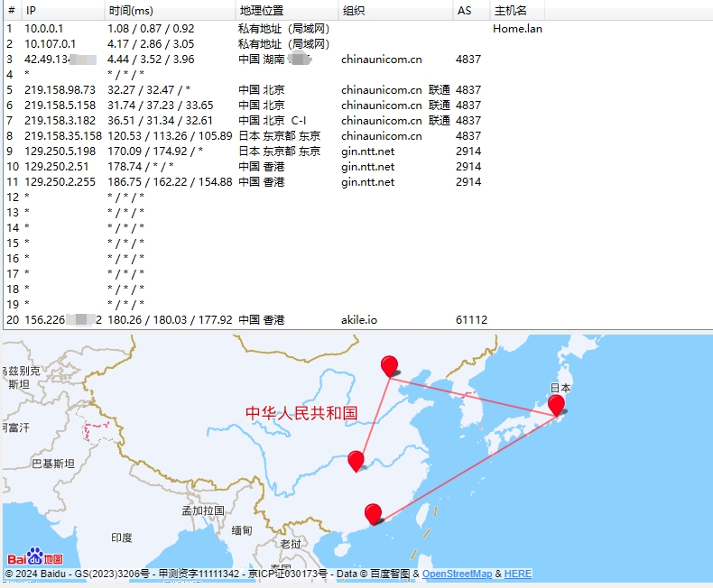Click the 120.53 / 113.26 / 105.89 timing cell

click(x=170, y=136)
